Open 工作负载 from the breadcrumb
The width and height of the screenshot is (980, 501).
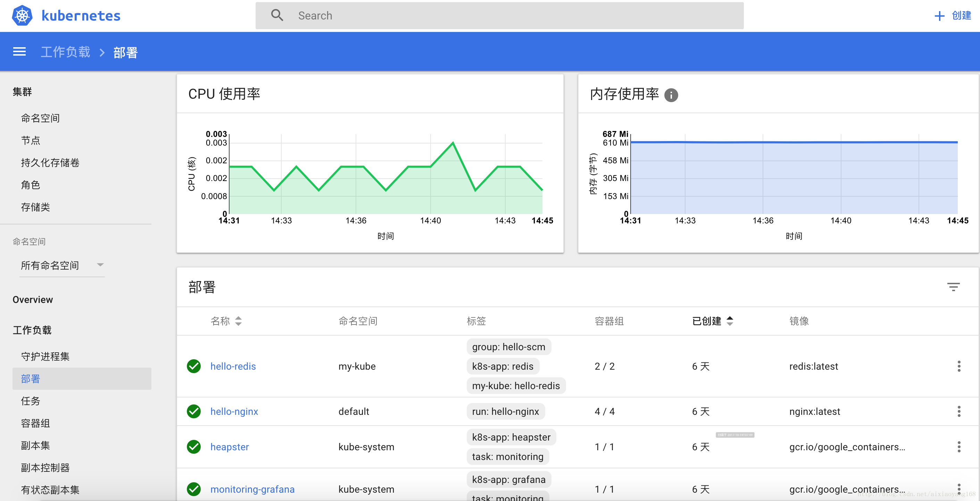pyautogui.click(x=65, y=51)
